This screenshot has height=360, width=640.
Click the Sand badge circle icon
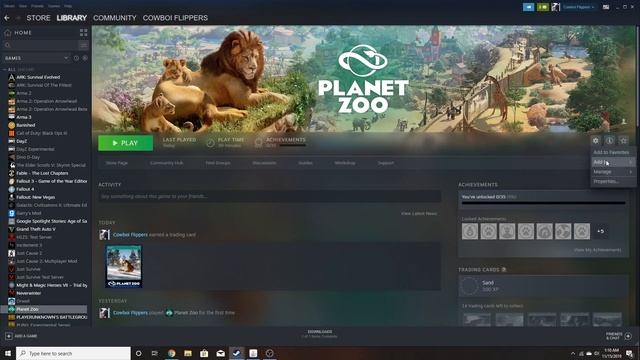pyautogui.click(x=469, y=286)
